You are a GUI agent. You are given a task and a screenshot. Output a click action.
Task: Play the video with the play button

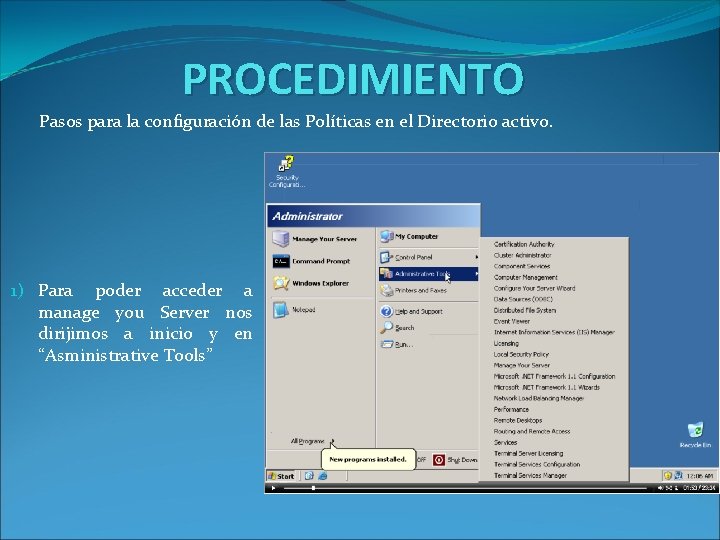point(273,488)
